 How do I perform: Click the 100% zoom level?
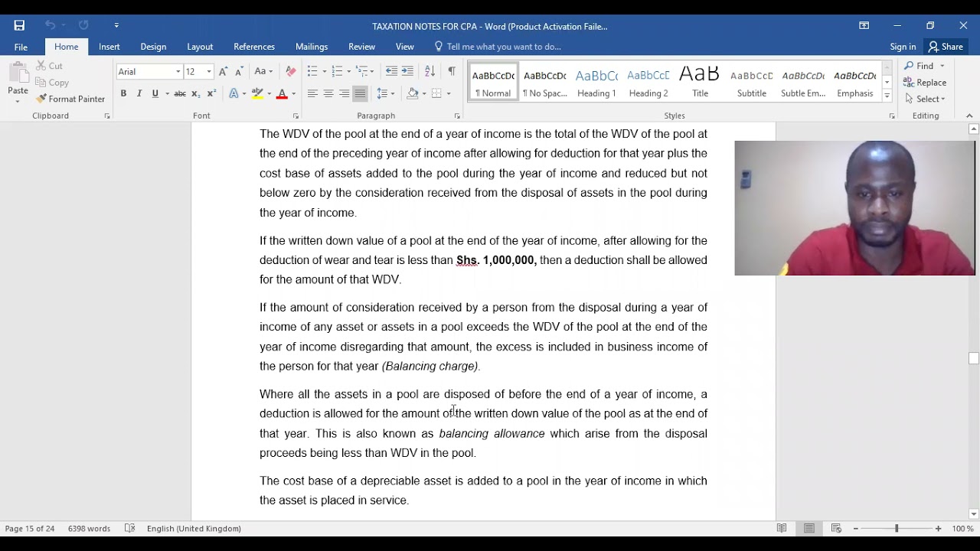point(962,528)
